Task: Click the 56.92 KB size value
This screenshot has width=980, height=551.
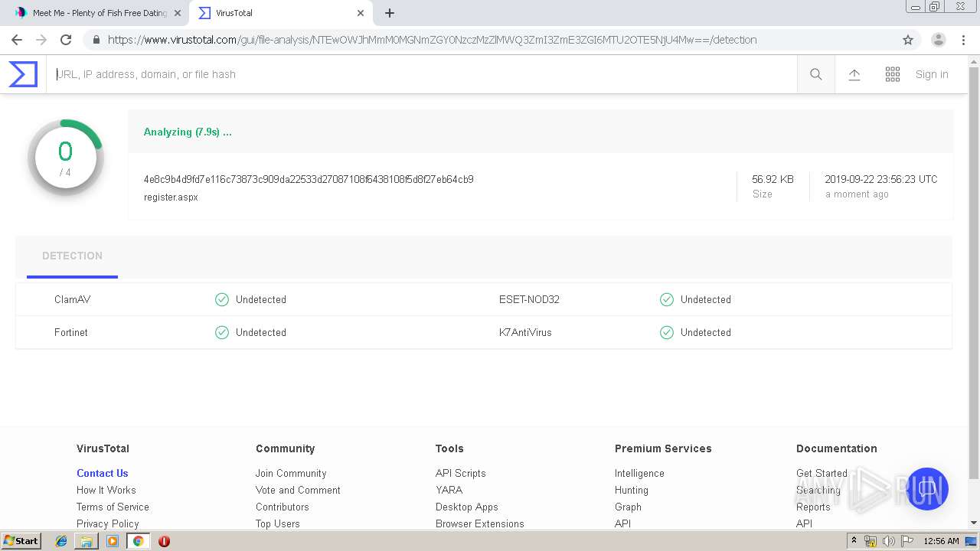Action: (x=773, y=179)
